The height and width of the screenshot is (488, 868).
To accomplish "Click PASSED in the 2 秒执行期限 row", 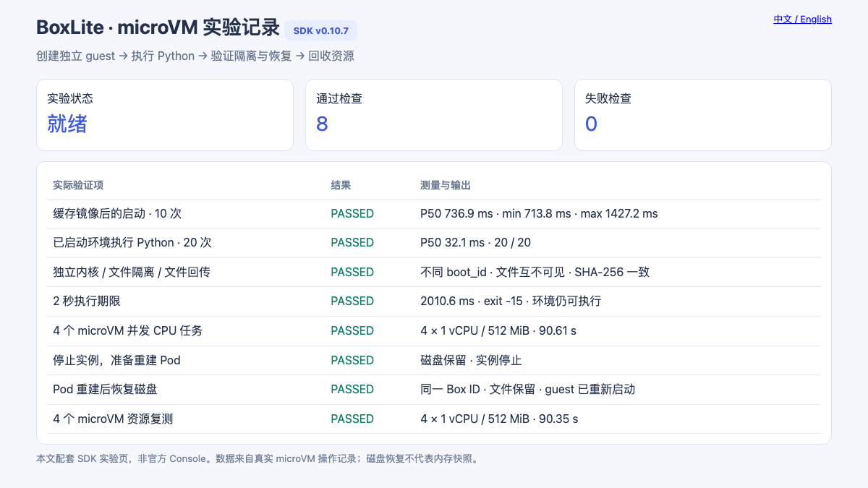I will tap(352, 301).
